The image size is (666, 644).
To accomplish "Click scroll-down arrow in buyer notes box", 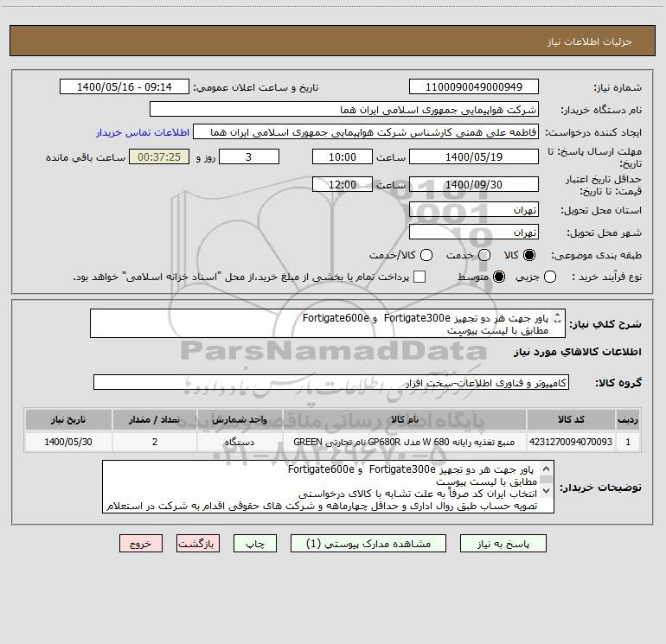I will 547,491.
